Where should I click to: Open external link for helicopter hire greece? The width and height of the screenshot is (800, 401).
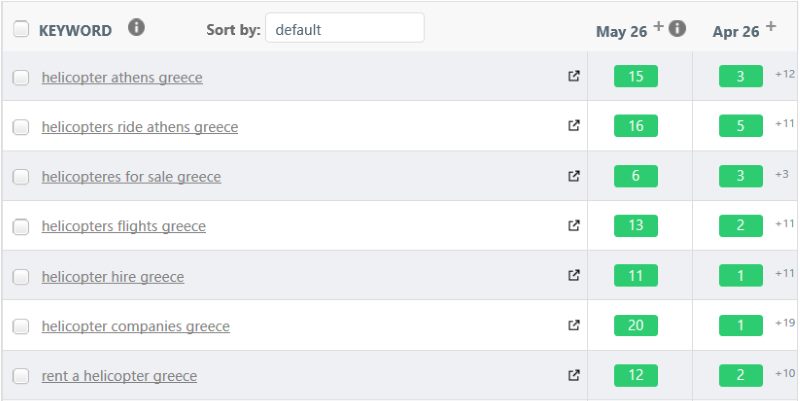(574, 275)
